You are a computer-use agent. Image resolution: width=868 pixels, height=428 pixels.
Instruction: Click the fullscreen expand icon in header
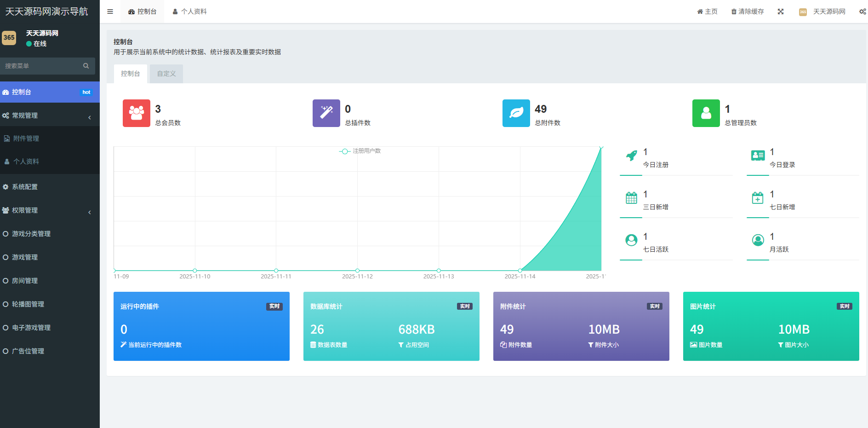click(x=781, y=12)
